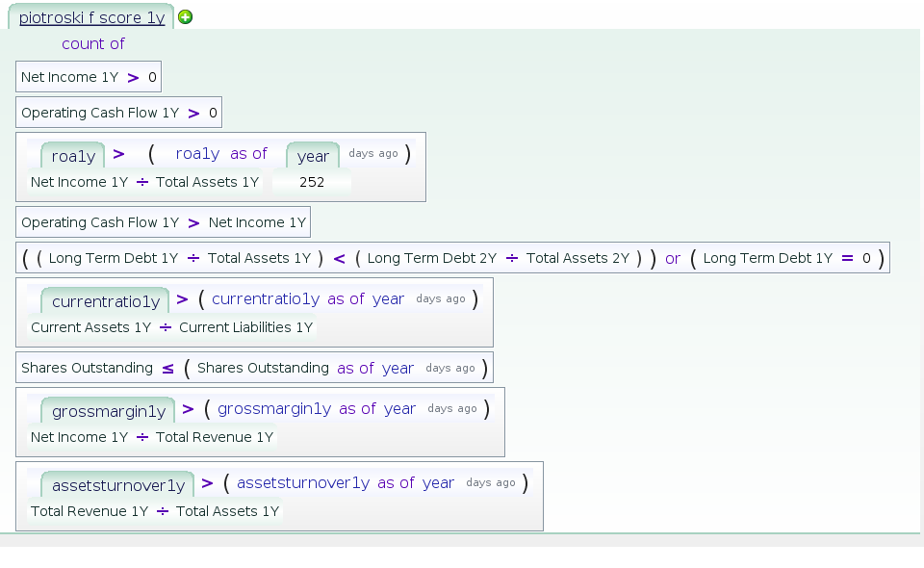924x568 pixels.
Task: Click the less-or-equal operator after Shares Outstanding
Action: [167, 368]
